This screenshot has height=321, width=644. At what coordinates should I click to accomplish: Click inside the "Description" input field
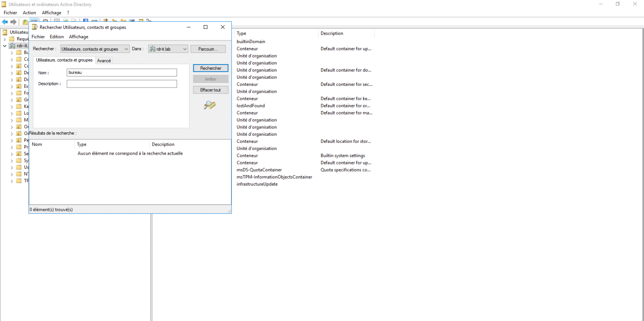(x=122, y=83)
